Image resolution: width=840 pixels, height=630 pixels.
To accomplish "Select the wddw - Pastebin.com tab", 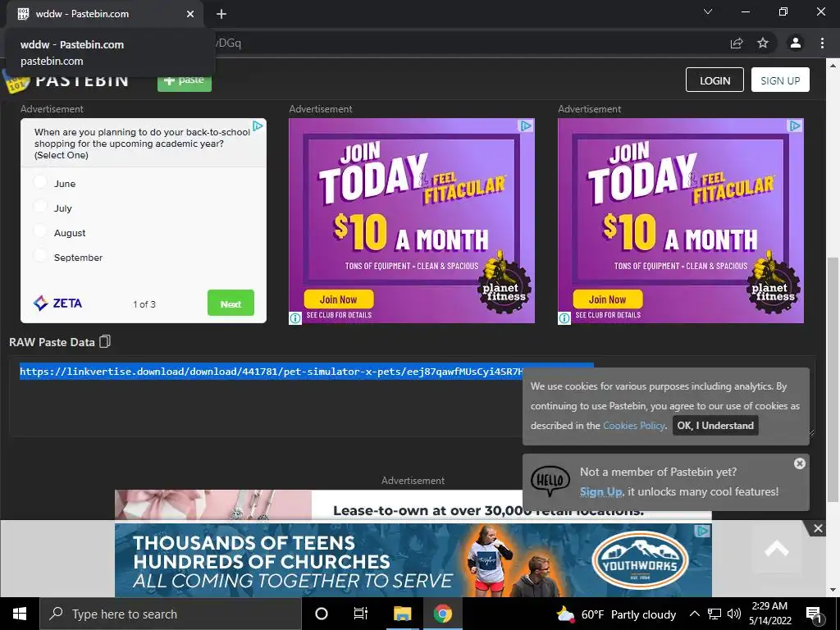I will 104,14.
